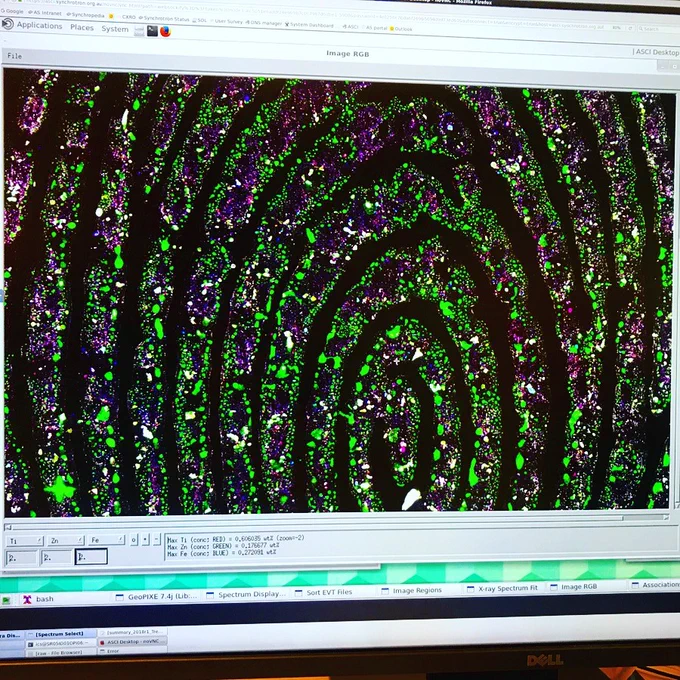Switch to the GeoPIXE 7.4j taskbar window
Screen dimensions: 680x680
[x=157, y=597]
